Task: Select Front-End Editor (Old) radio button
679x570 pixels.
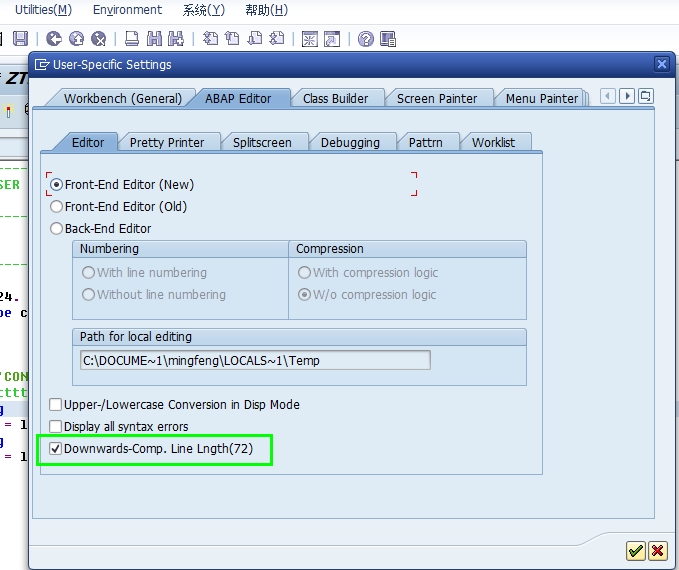Action: tap(56, 207)
